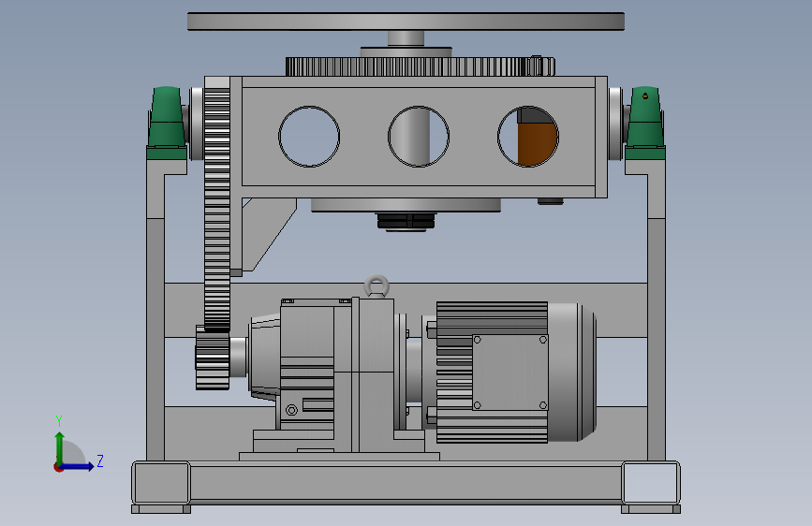Select the small pinion gear on reducer shaft
The height and width of the screenshot is (526, 812).
[x=213, y=359]
